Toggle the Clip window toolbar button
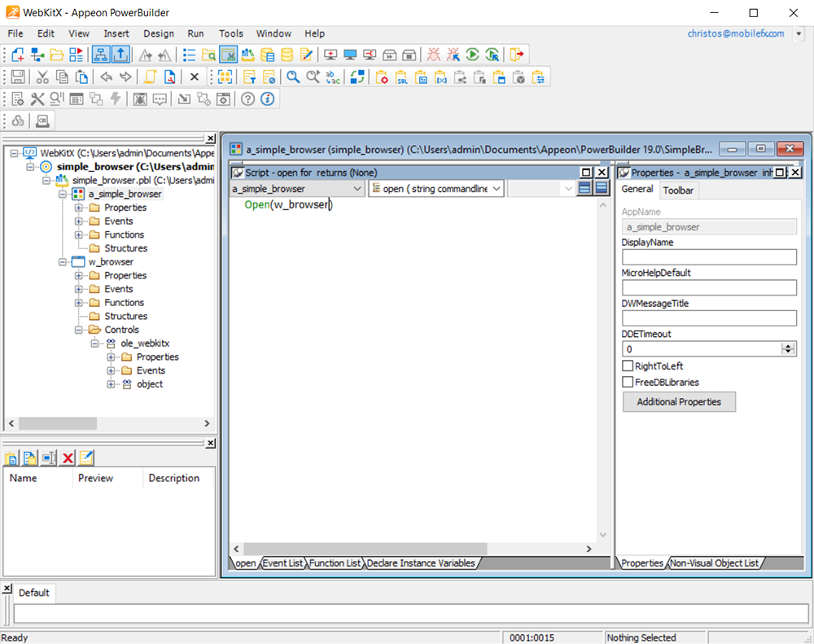This screenshot has width=814, height=644. [229, 55]
